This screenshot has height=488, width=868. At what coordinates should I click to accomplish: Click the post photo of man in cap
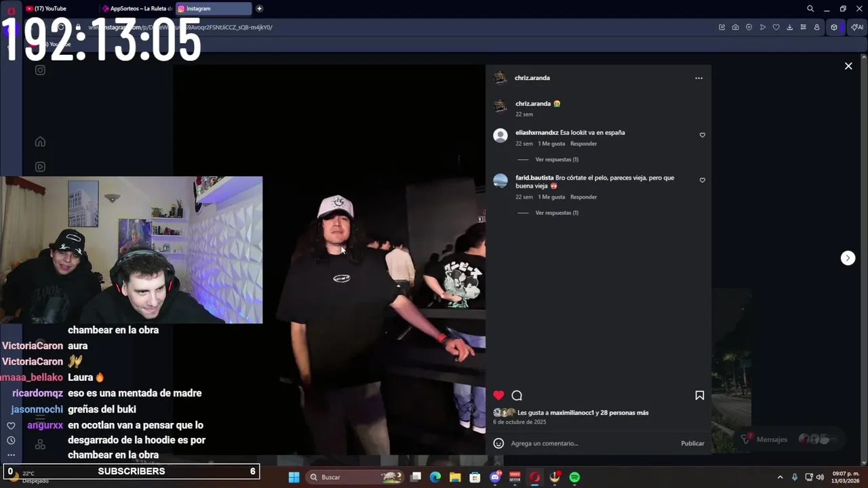(329, 260)
